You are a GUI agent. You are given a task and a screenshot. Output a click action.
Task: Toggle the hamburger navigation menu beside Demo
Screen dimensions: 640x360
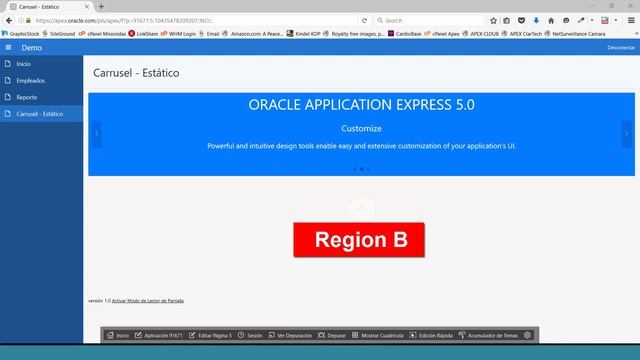[8, 48]
